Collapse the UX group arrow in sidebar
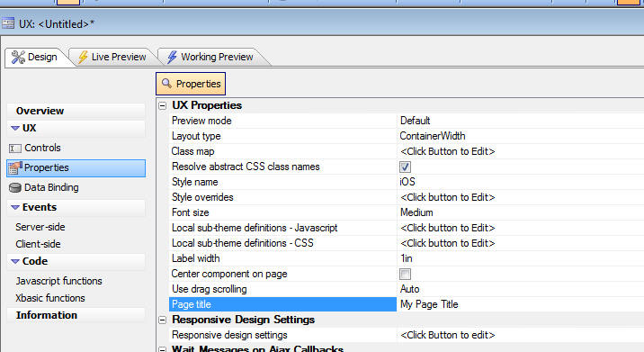644x352 pixels. click(x=15, y=129)
